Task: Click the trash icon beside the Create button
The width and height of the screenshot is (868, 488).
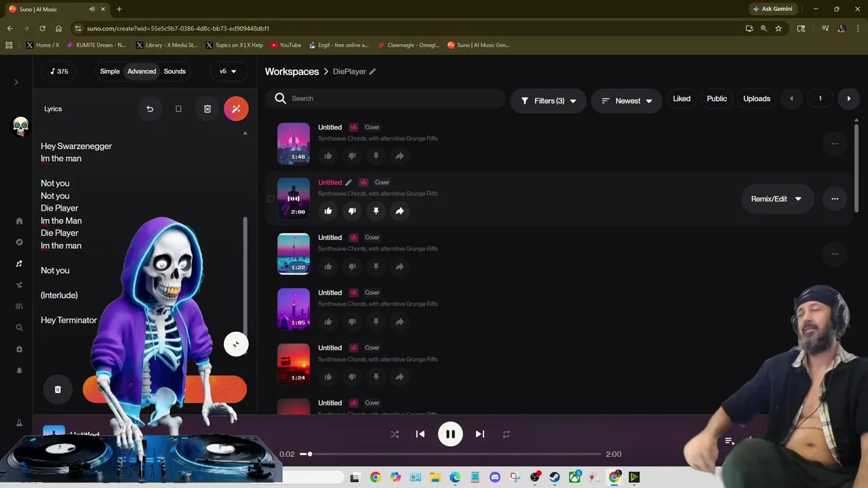Action: tap(58, 389)
